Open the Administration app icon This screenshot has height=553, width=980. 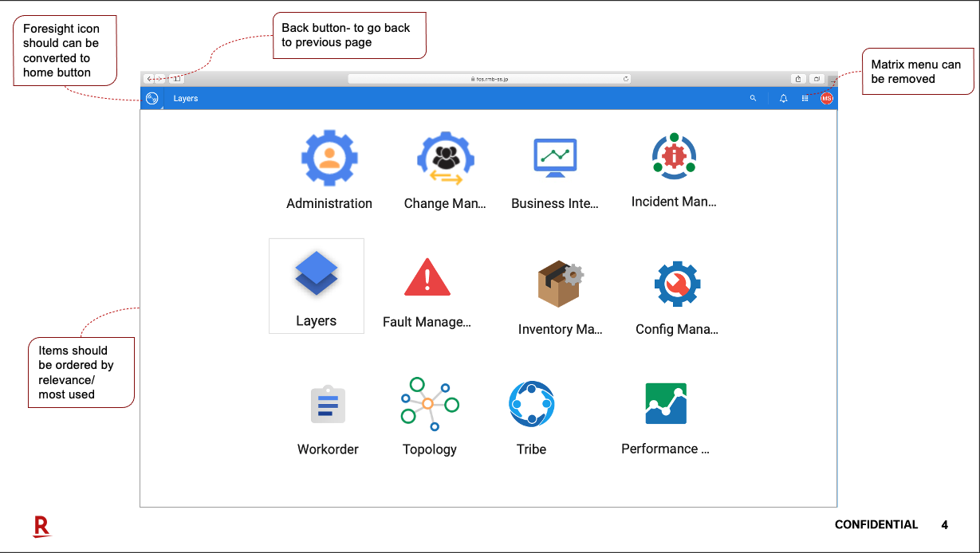click(x=329, y=158)
